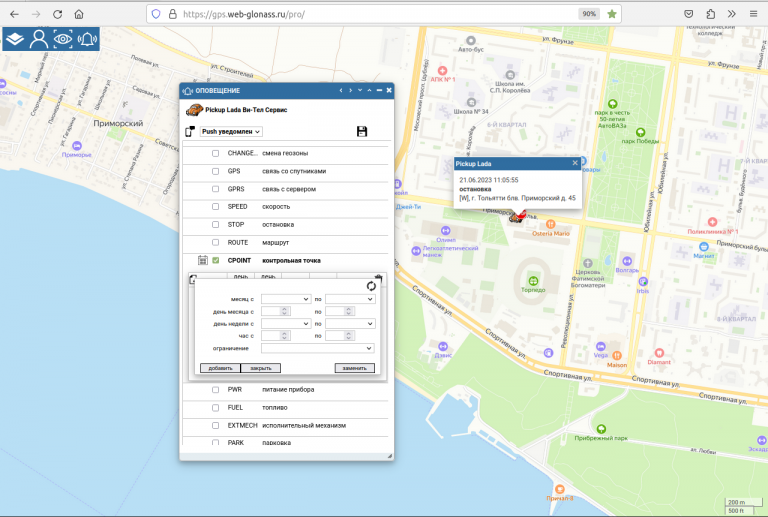The image size is (768, 517).
Task: Click the добавить button
Action: (220, 368)
